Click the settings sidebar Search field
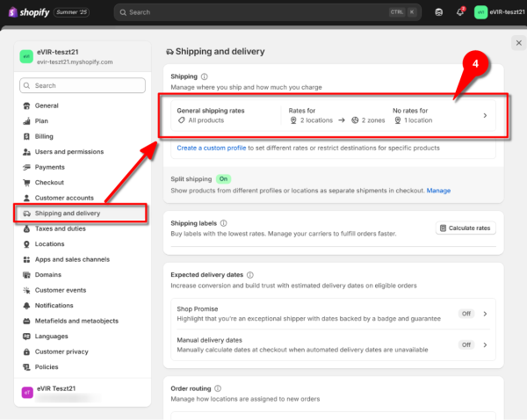 click(x=82, y=86)
